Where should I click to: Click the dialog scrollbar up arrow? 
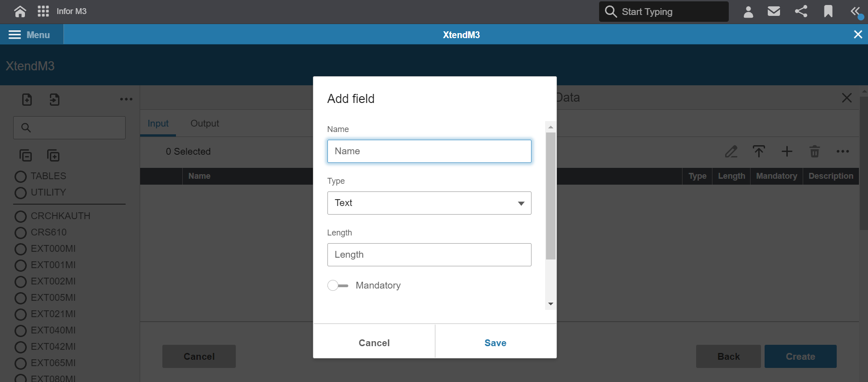pos(551,127)
